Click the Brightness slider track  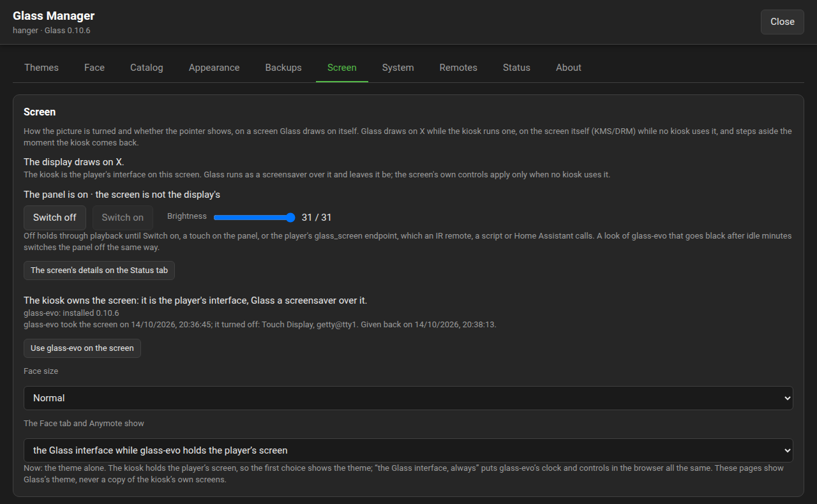click(255, 218)
